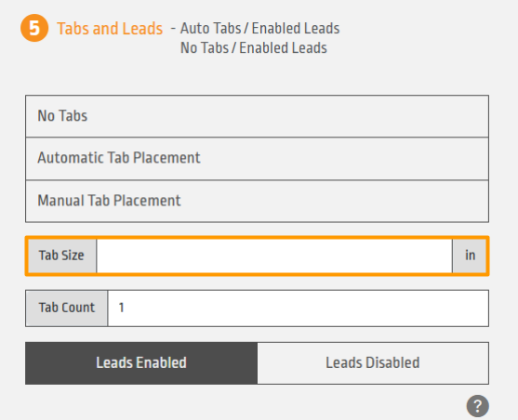Click the No Tabs / Enabled Leads summary text
Viewport: 518px width, 420px height.
click(254, 48)
